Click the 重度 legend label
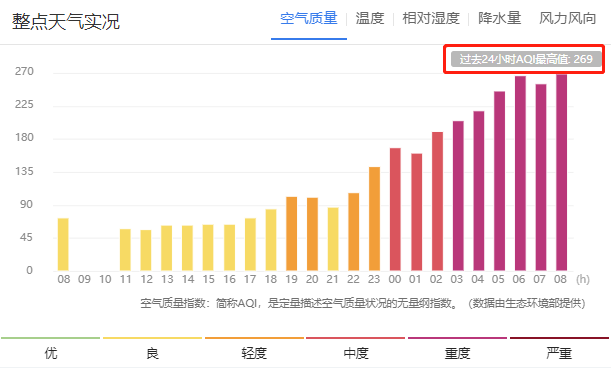The image size is (611, 368). point(457,353)
